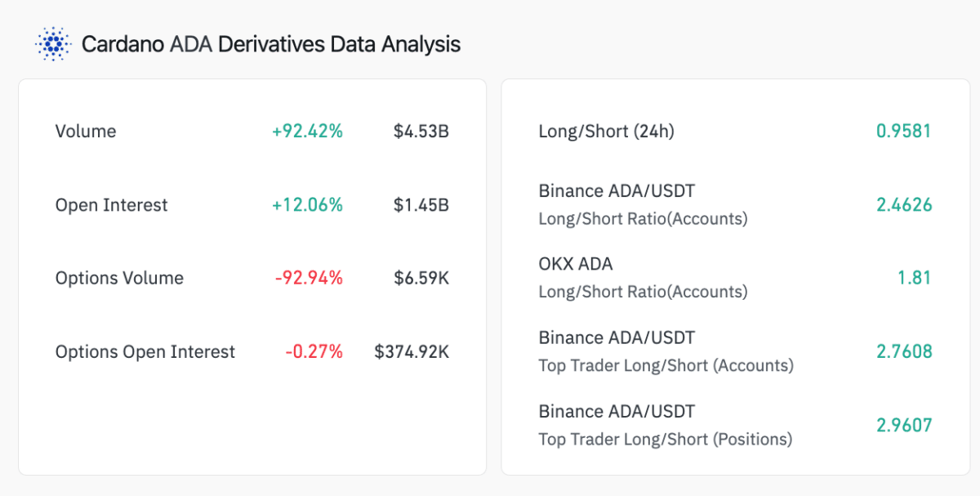Screen dimensions: 980x496
Task: Click the 2.4626 ratio value
Action: (903, 205)
